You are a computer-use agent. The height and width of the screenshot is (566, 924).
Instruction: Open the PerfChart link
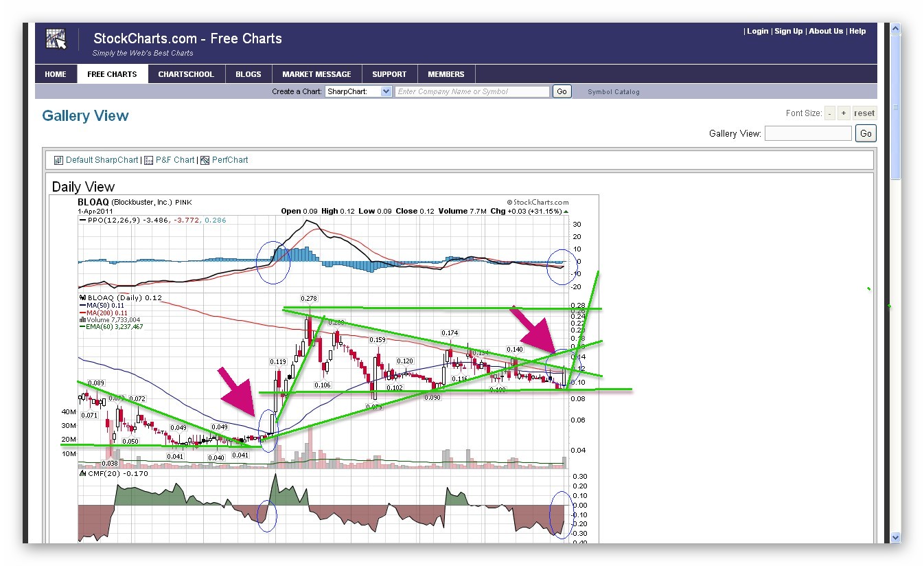[230, 160]
